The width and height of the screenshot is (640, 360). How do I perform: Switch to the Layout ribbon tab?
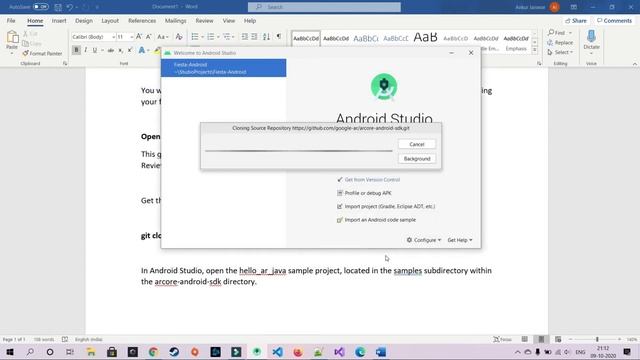coord(110,21)
